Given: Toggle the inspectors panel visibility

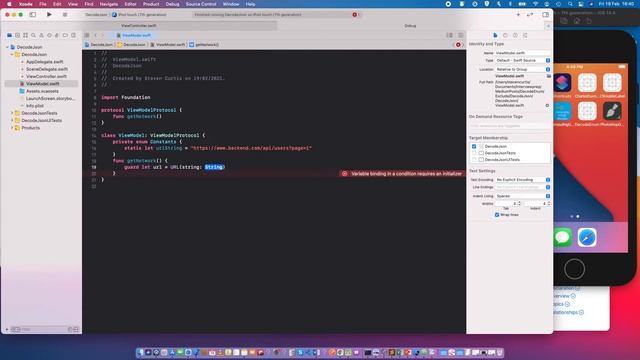Looking at the screenshot, I should click(x=546, y=15).
